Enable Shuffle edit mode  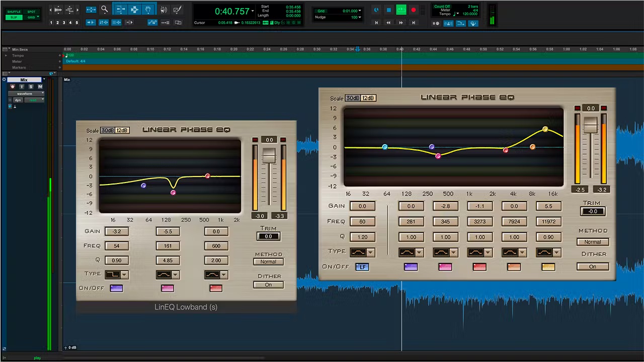coord(14,12)
